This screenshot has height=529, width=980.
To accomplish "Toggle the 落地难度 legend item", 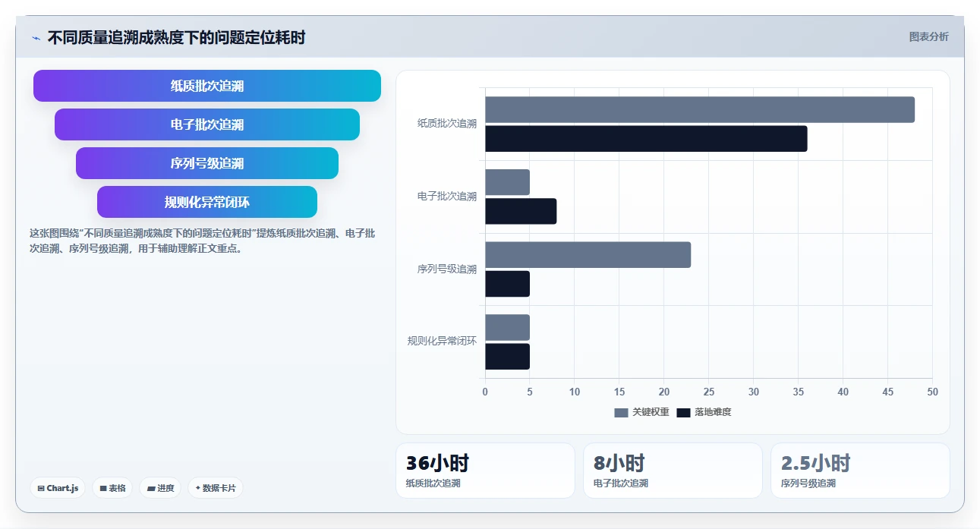I will pyautogui.click(x=704, y=412).
